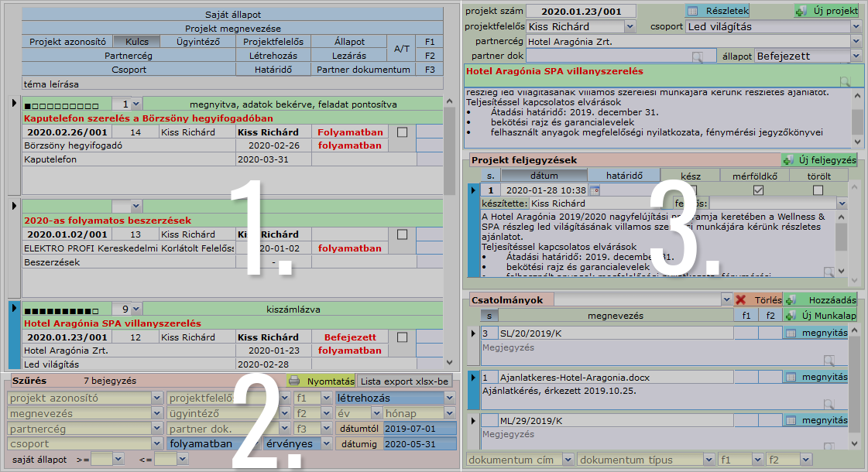The height and width of the screenshot is (472, 868).
Task: Select the Kulcs column header tab
Action: pyautogui.click(x=136, y=41)
